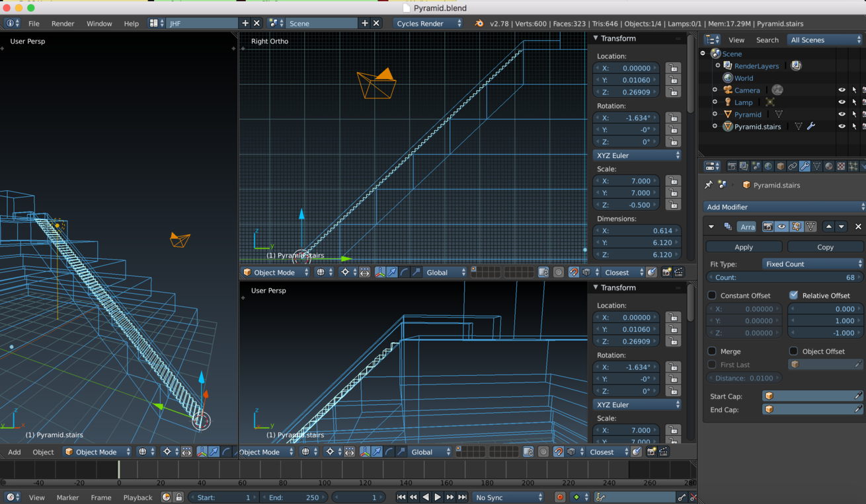The width and height of the screenshot is (866, 504).
Task: Open the Modifier properties tab (wrench icon)
Action: click(804, 166)
